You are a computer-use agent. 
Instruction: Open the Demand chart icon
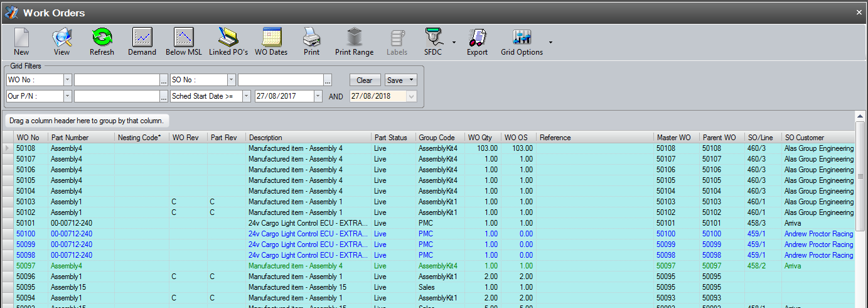tap(142, 41)
